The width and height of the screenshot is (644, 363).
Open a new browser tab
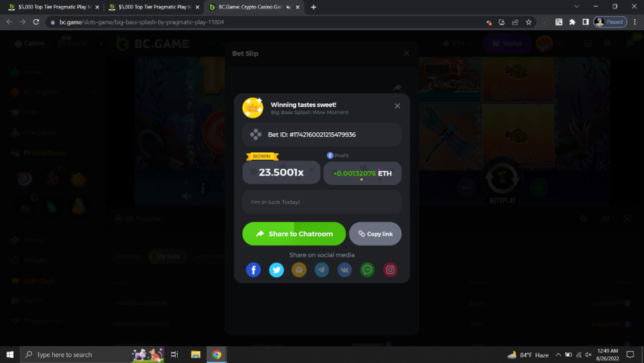314,7
